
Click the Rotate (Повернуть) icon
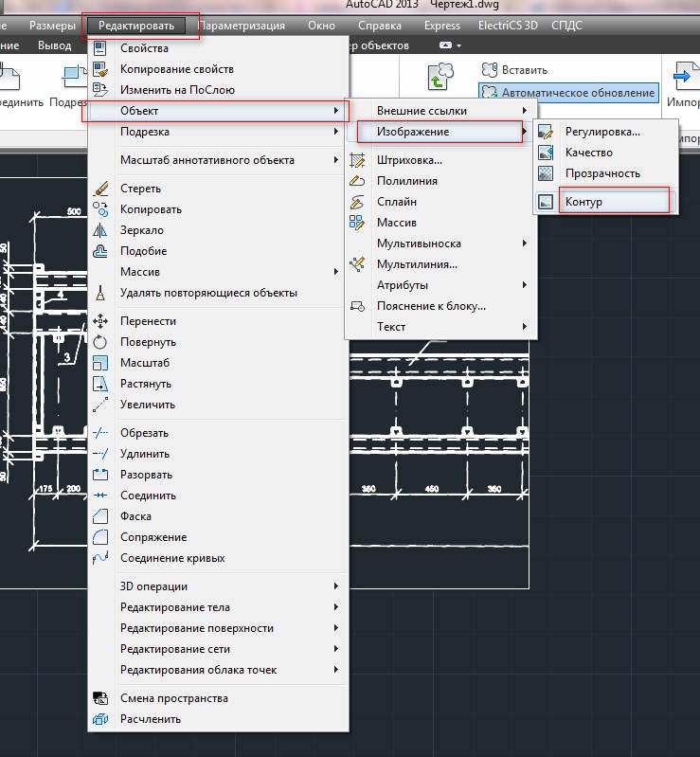tap(101, 342)
